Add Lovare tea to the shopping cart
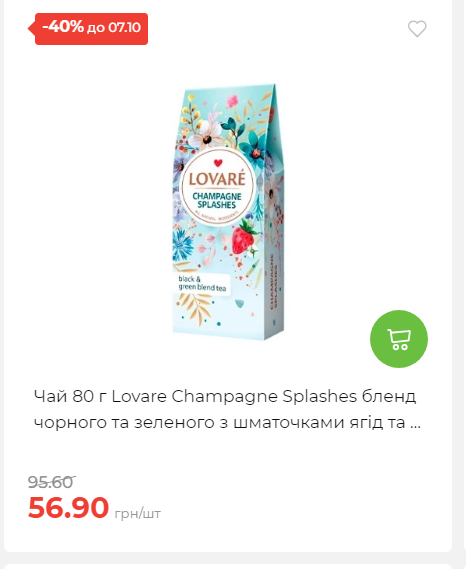The height and width of the screenshot is (569, 466). [399, 339]
